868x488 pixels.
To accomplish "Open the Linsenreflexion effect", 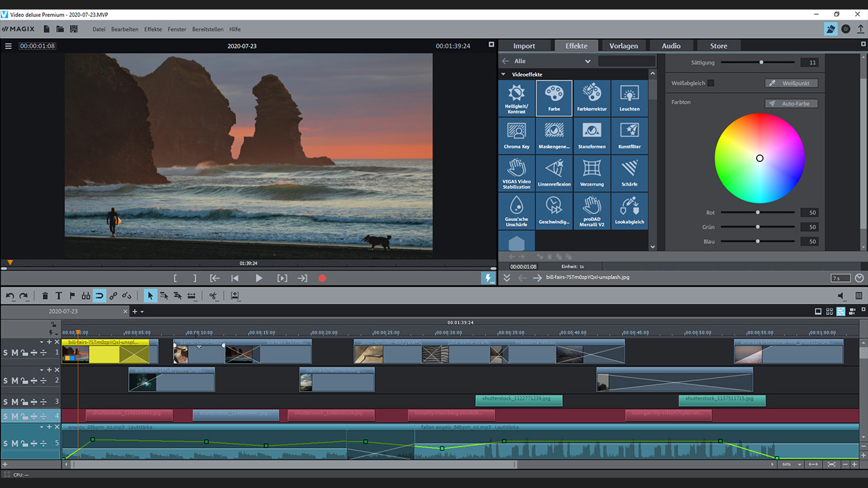I will click(x=554, y=173).
